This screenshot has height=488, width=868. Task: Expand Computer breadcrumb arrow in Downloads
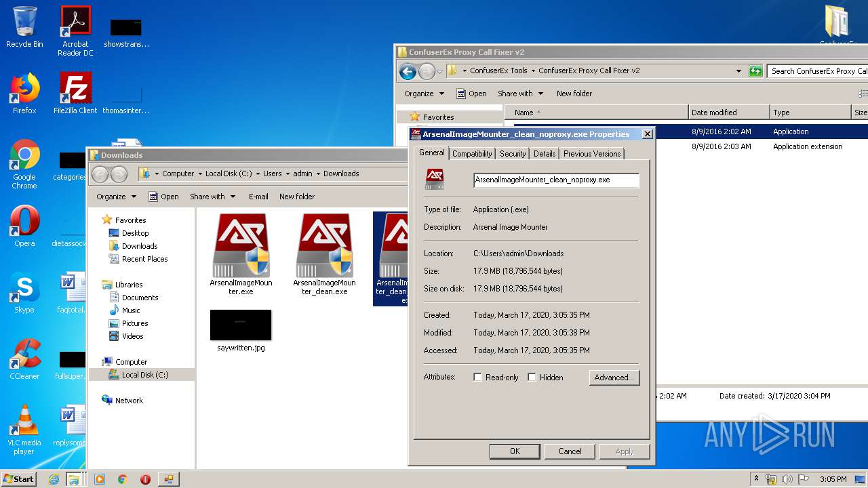pos(200,174)
